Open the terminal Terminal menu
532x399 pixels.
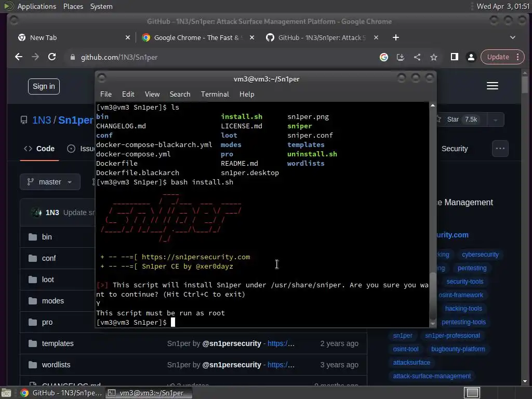coord(215,95)
